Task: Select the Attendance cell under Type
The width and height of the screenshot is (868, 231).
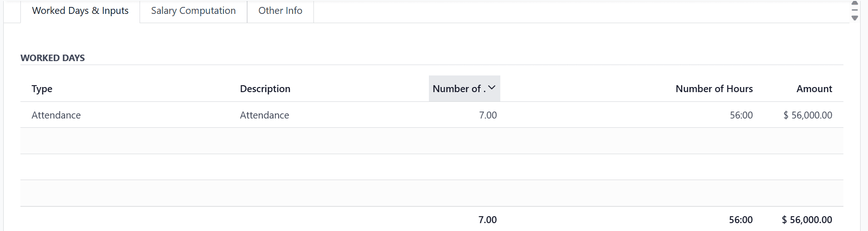Action: point(56,115)
